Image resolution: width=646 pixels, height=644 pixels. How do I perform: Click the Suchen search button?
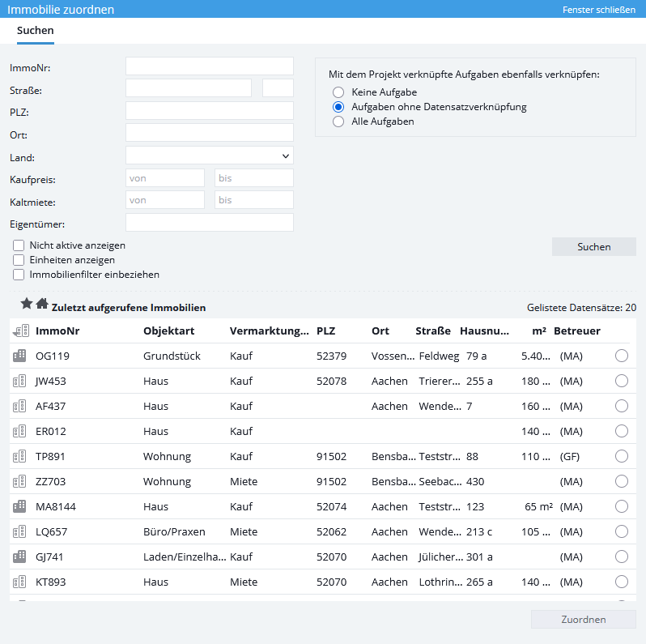593,246
